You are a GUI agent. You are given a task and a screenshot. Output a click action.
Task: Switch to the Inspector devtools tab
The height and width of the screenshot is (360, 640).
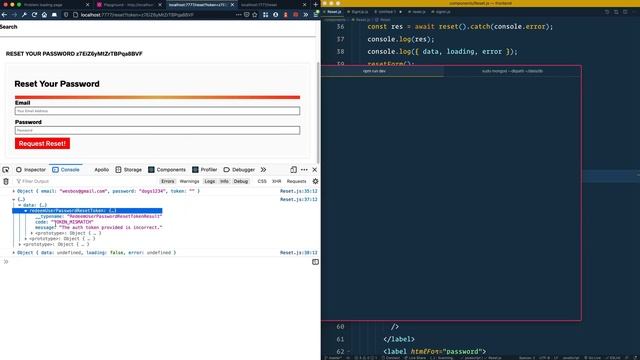pos(31,170)
